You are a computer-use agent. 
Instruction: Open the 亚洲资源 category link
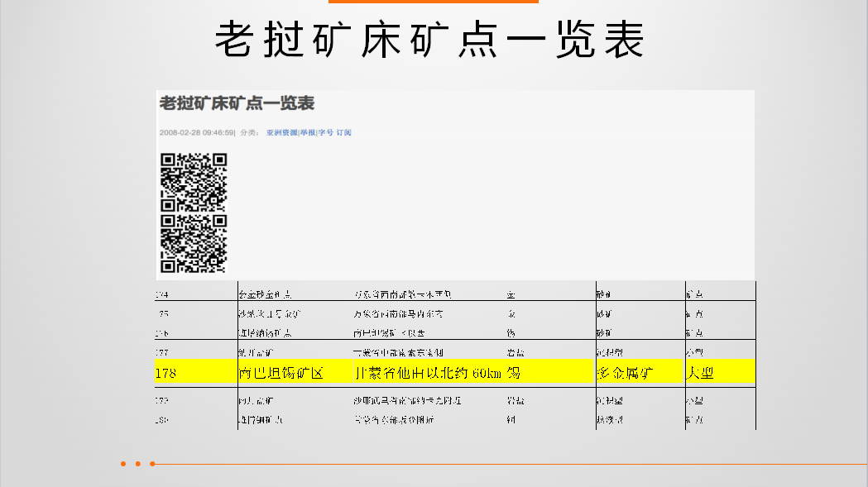(281, 132)
